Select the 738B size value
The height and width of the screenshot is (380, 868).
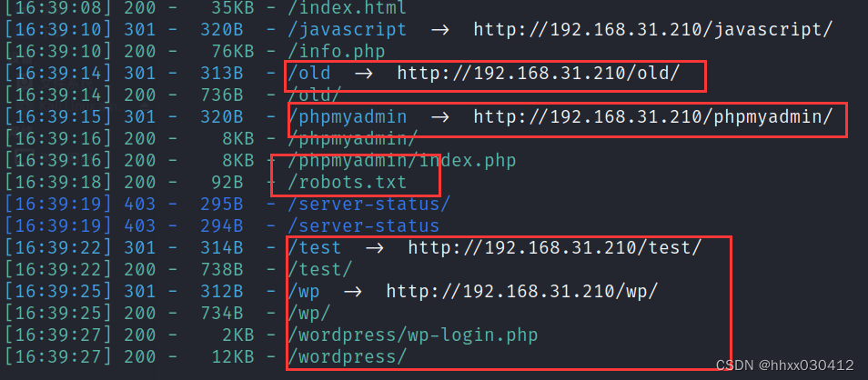(x=222, y=270)
